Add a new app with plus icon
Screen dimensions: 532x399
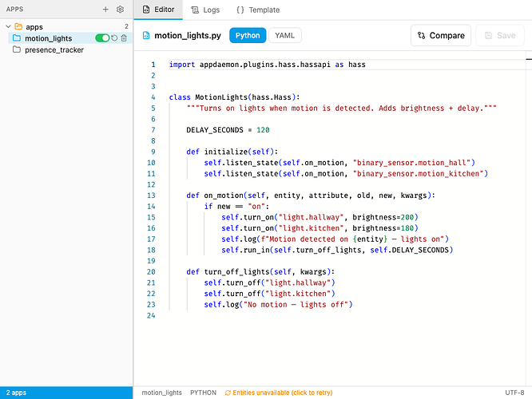105,10
